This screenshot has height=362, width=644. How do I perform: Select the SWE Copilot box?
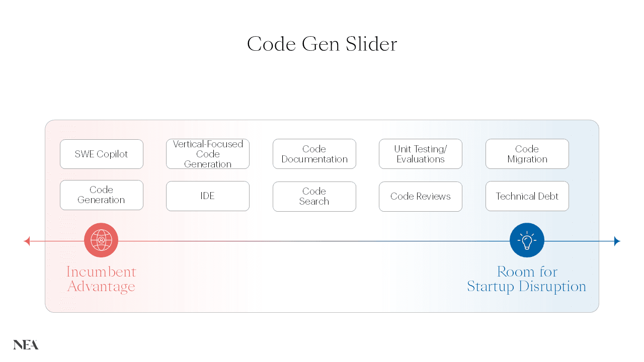pos(102,154)
